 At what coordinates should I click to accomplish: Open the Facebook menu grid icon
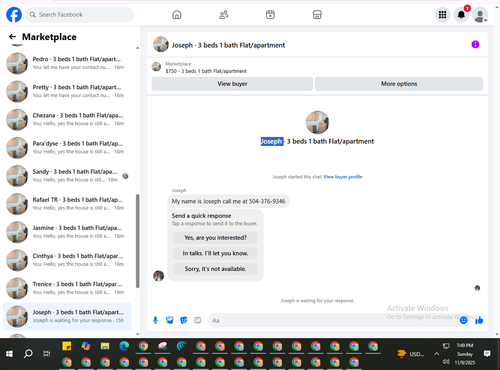tap(442, 15)
